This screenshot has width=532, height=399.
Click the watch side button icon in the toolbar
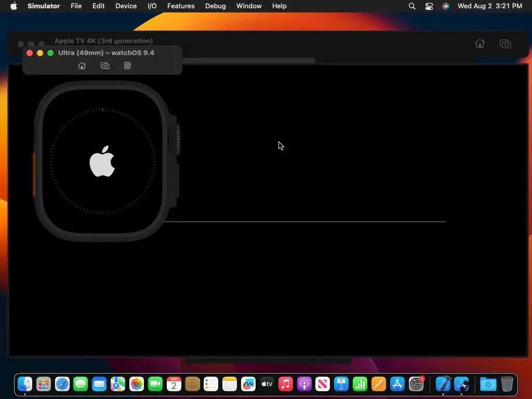tap(127, 65)
